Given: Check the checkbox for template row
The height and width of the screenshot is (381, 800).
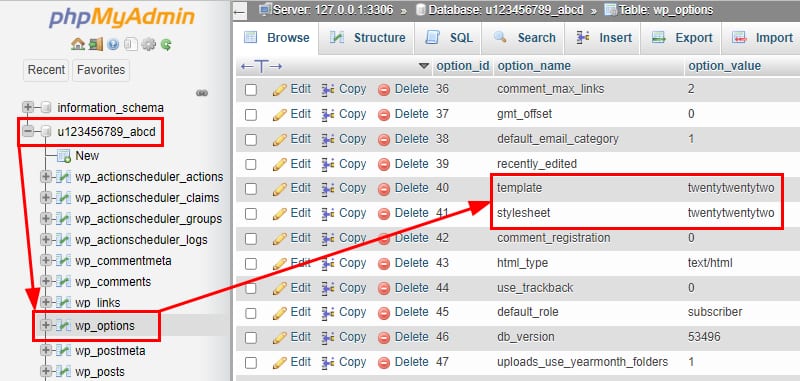Looking at the screenshot, I should (251, 189).
